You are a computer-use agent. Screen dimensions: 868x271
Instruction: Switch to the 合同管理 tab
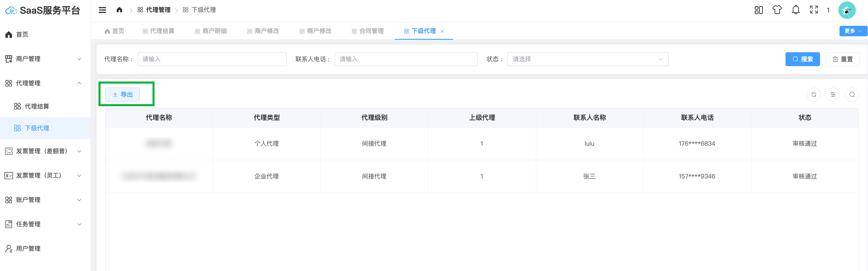pyautogui.click(x=367, y=31)
